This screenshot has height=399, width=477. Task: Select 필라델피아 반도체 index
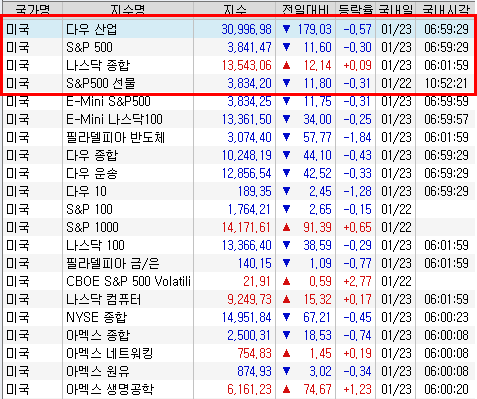(239, 137)
